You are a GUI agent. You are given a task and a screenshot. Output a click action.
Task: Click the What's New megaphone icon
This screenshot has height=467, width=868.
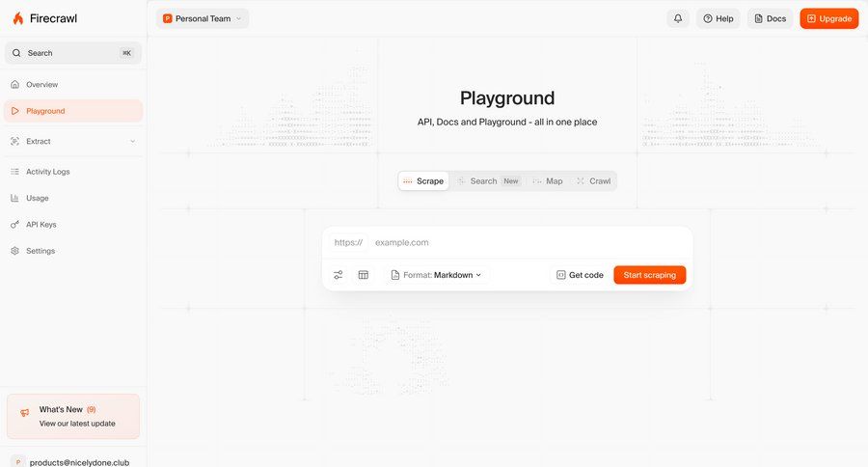25,413
